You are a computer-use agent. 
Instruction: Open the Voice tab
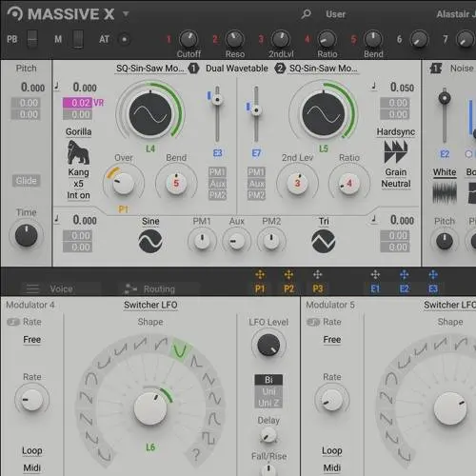point(61,288)
